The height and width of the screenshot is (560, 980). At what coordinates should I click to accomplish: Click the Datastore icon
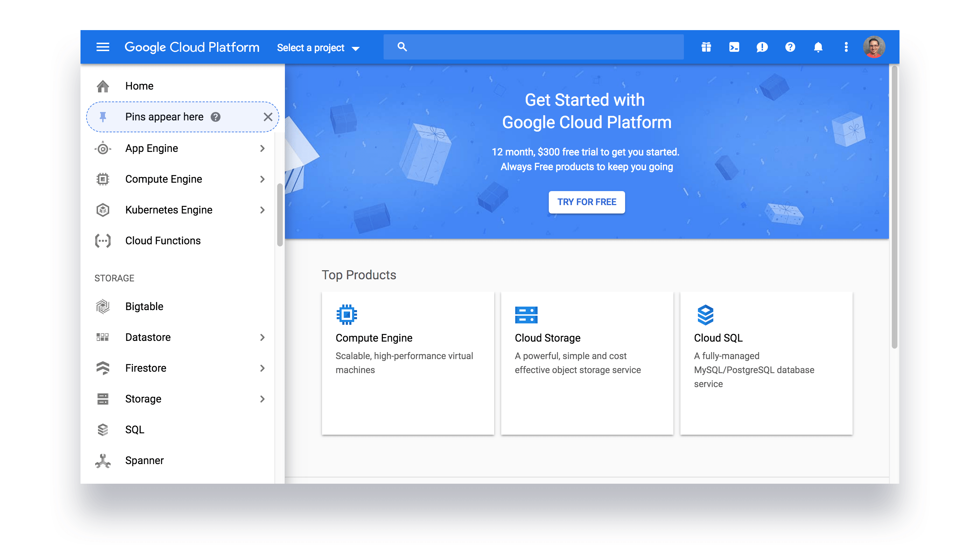(x=103, y=337)
